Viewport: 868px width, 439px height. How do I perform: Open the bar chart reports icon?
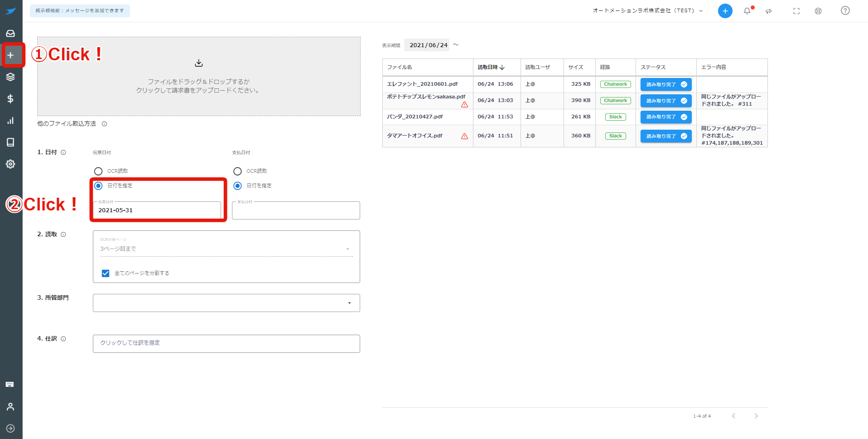point(10,121)
